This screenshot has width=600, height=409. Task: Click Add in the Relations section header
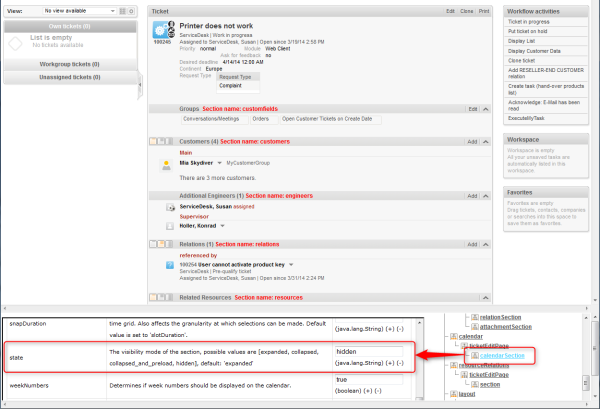click(x=472, y=244)
